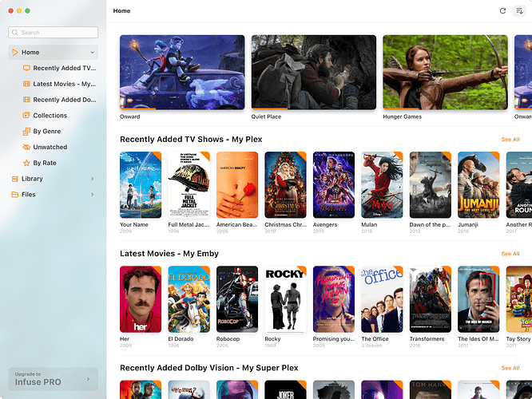Viewport: 532px width, 399px height.
Task: Open the Upgrade to Infuse PRO arrow
Action: [88, 379]
